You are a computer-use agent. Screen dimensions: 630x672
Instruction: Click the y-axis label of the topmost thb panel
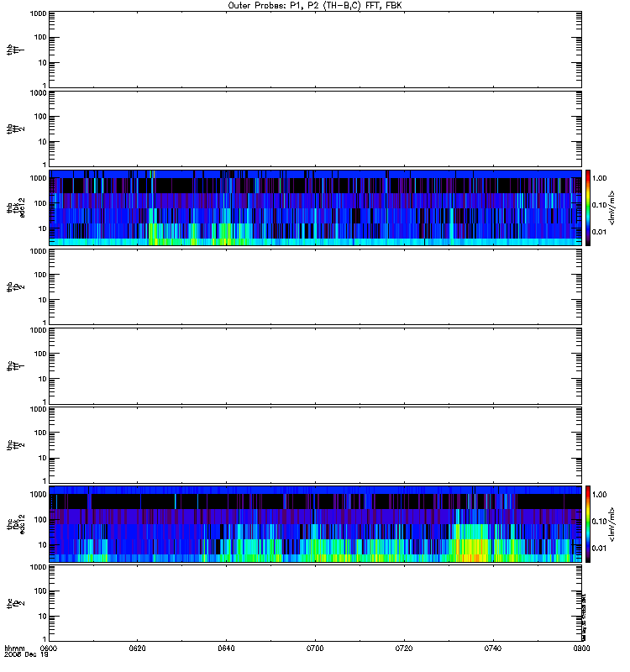tap(16, 50)
